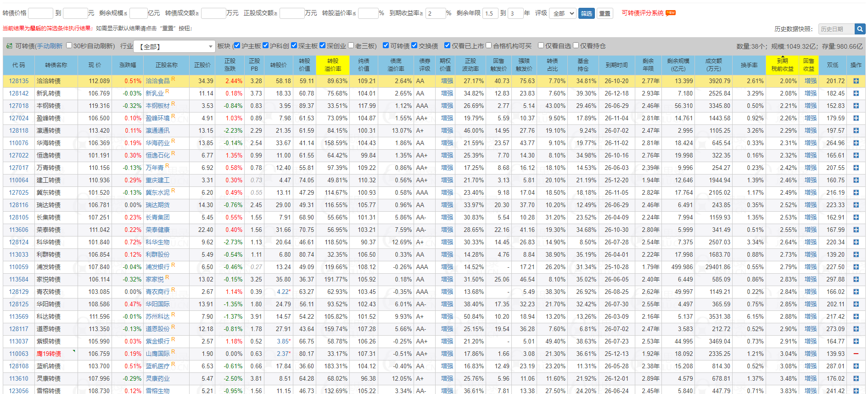The height and width of the screenshot is (394, 868).
Task: Add 洽洽转债 row using plus icon
Action: click(856, 81)
